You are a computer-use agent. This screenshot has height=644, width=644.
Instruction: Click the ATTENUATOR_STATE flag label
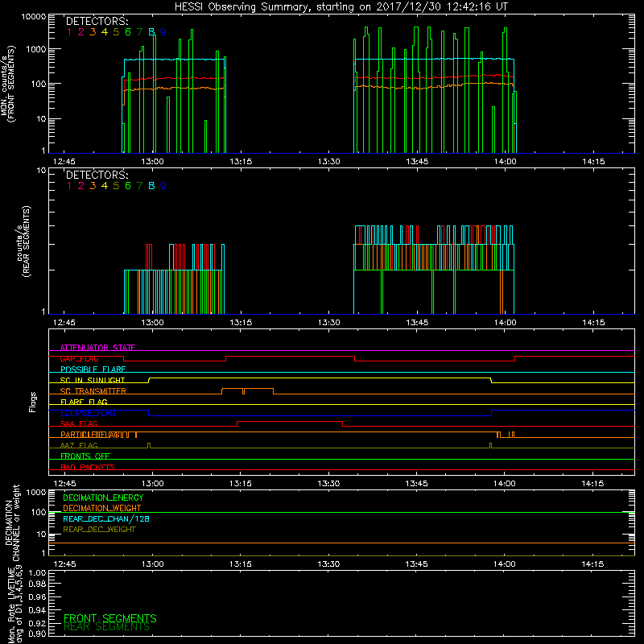pyautogui.click(x=97, y=348)
